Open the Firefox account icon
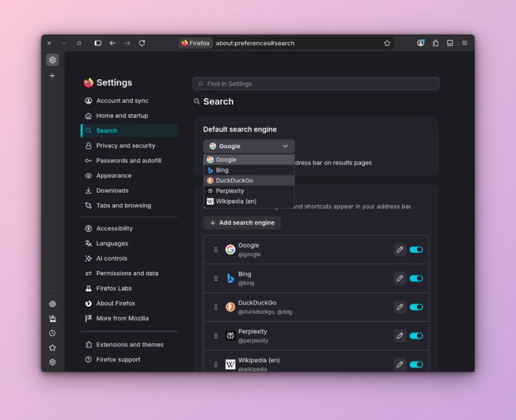 (421, 43)
